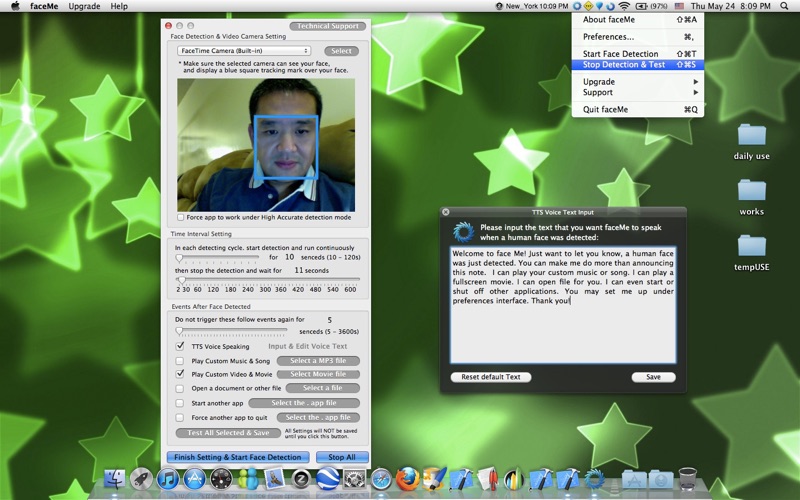Click Input & Edit Voice Text
800x500 pixels.
[308, 346]
